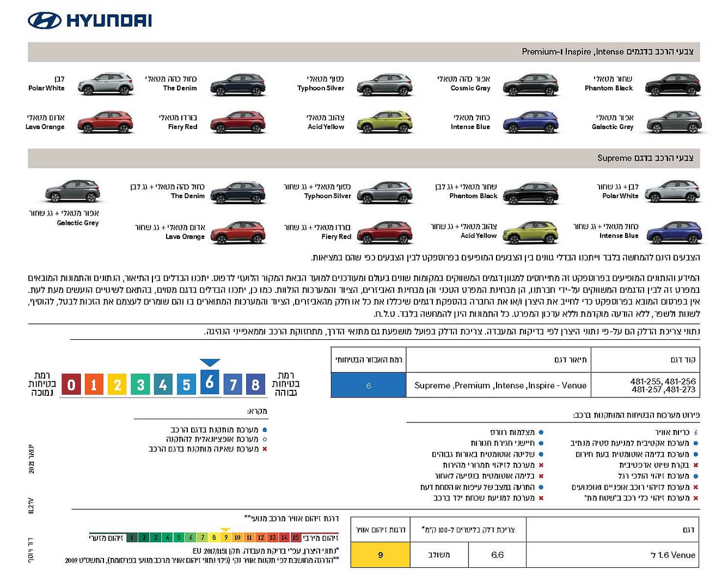This screenshot has height=588, width=728.
Task: Click the 'Supreme, Premium, Intense, Inspire - Venue' cell
Action: [x=499, y=385]
